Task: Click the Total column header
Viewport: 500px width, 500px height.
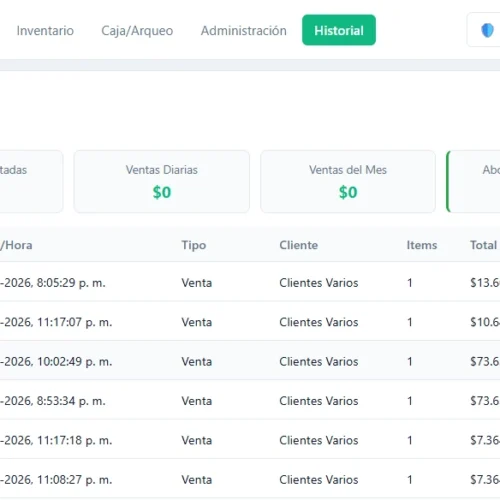Action: tap(483, 245)
